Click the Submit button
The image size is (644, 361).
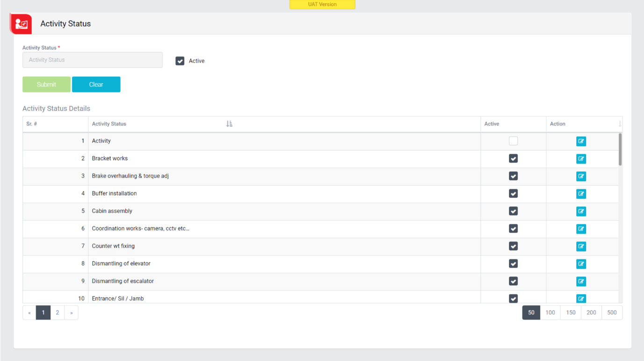point(46,85)
